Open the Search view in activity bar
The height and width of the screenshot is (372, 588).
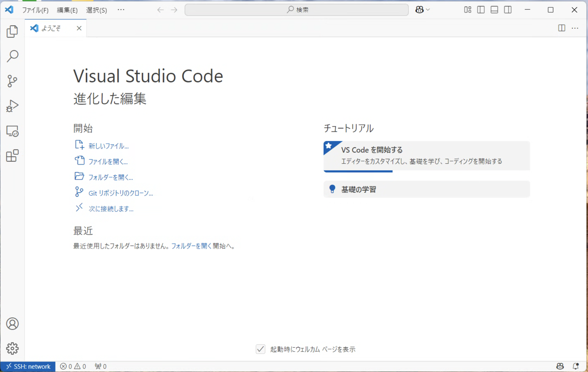(12, 56)
